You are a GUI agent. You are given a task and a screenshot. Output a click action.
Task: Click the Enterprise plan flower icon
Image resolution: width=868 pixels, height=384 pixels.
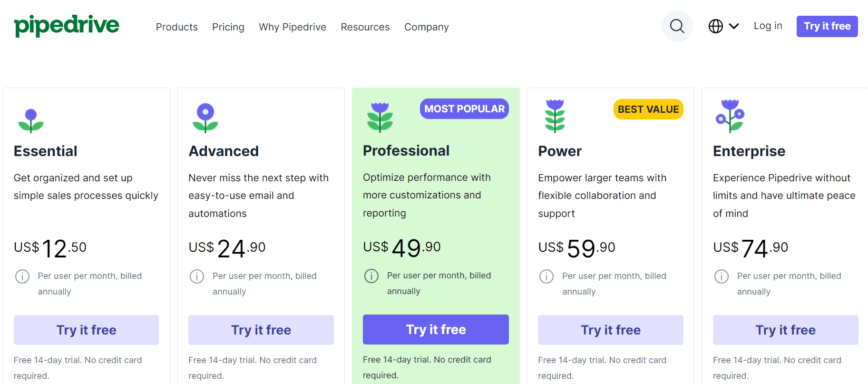click(x=730, y=116)
